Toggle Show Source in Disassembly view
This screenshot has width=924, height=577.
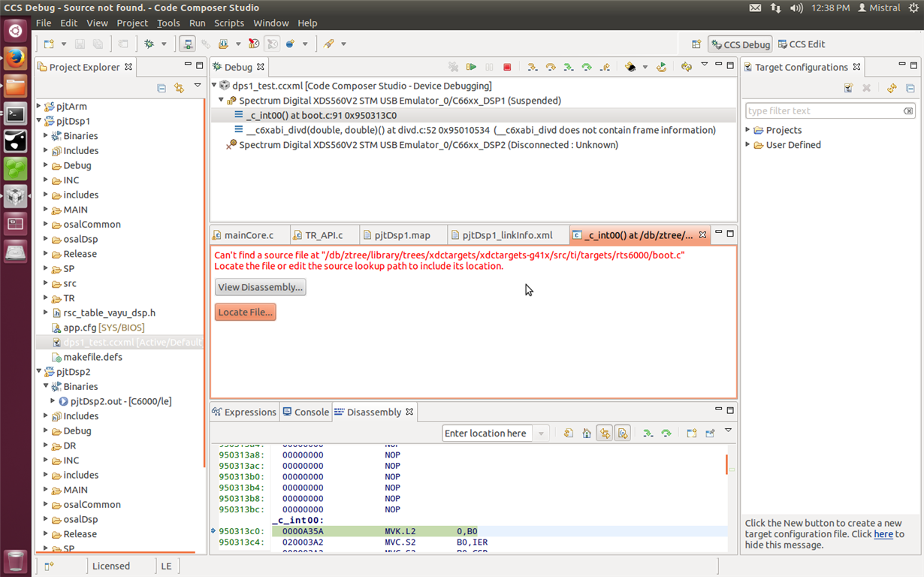(623, 434)
